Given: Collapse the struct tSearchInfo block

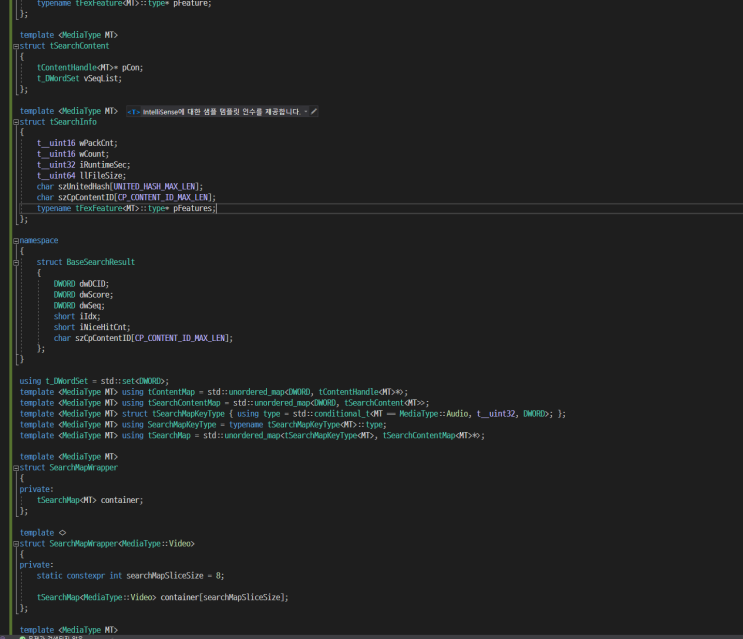Looking at the screenshot, I should [16, 122].
